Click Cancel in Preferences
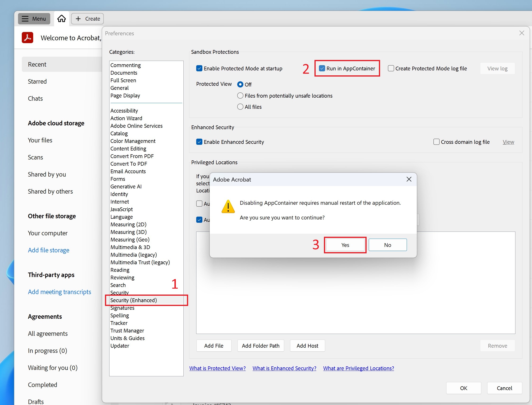Viewport: 532px width, 405px height. point(504,388)
